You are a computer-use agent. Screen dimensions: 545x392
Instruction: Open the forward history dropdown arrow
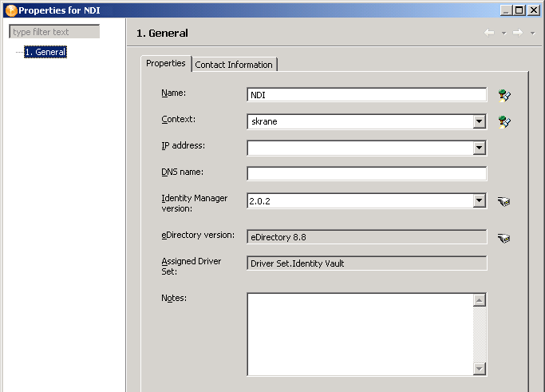pyautogui.click(x=533, y=34)
